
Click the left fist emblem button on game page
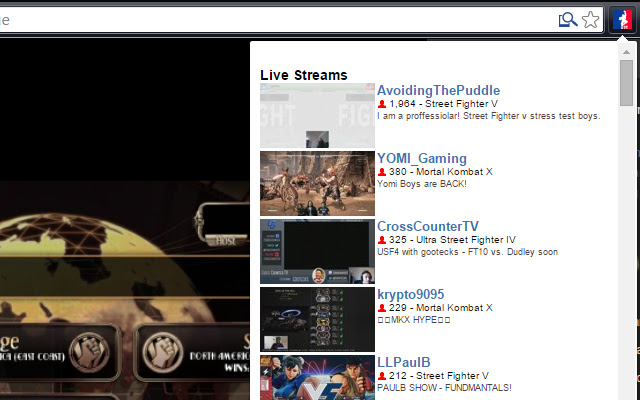(89, 352)
